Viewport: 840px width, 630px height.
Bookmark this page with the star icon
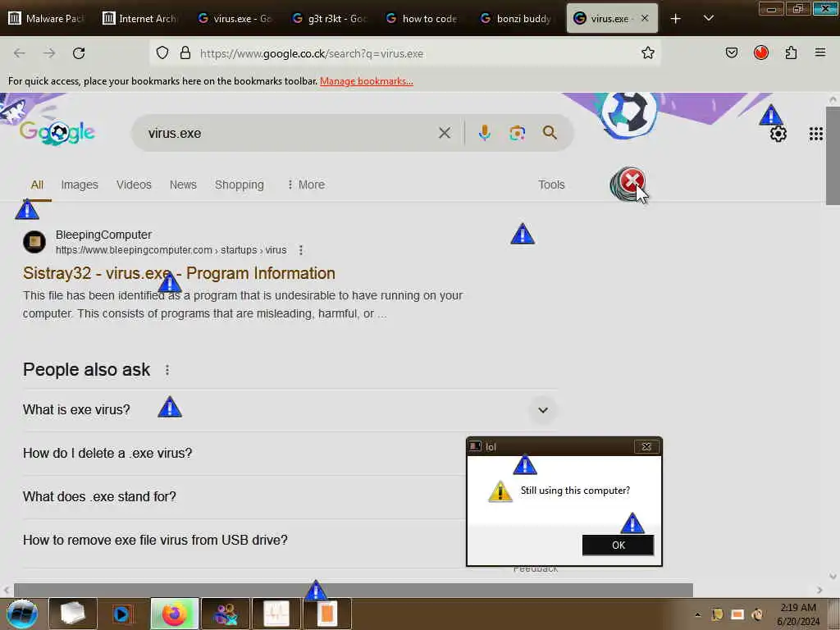coord(648,52)
